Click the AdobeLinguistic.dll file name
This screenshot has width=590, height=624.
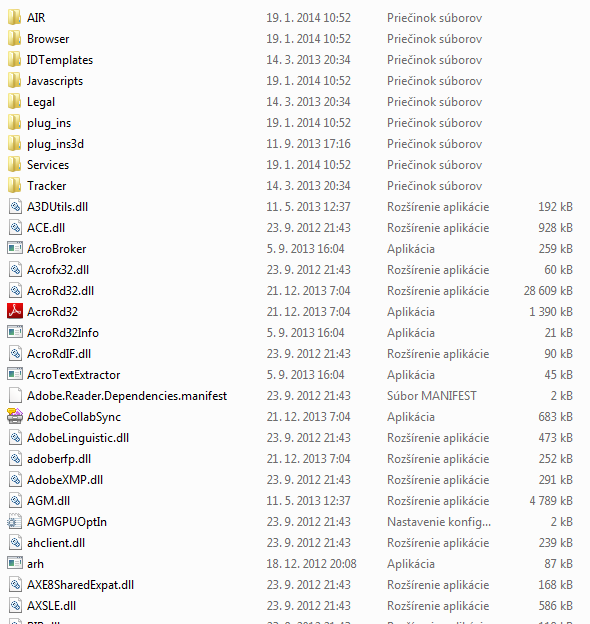tap(78, 438)
